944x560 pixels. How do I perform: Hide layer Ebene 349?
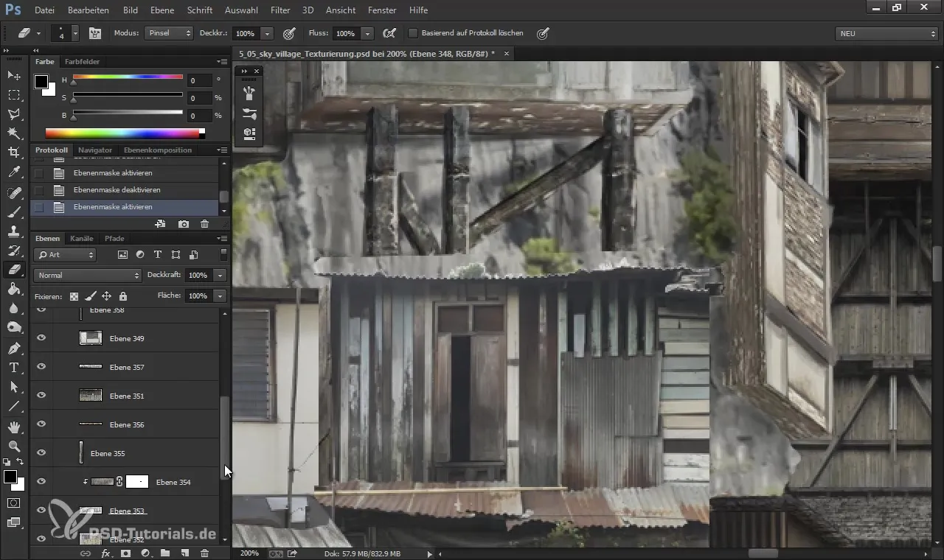pos(41,338)
